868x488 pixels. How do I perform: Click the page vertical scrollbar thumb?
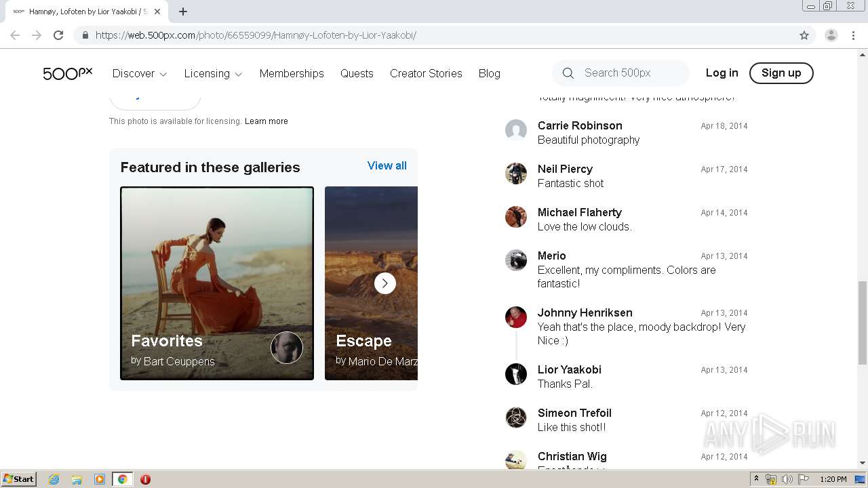[x=863, y=323]
